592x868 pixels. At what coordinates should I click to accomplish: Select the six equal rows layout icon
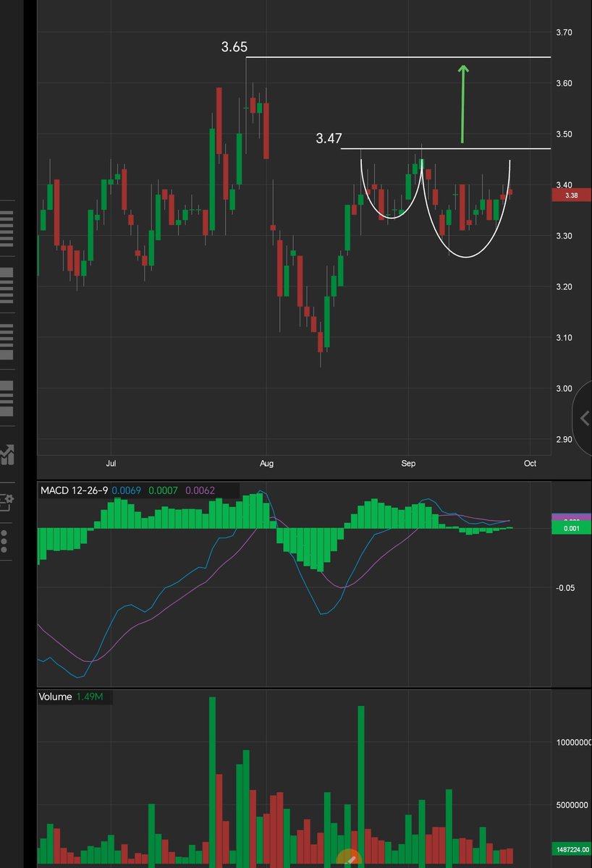tap(7, 229)
